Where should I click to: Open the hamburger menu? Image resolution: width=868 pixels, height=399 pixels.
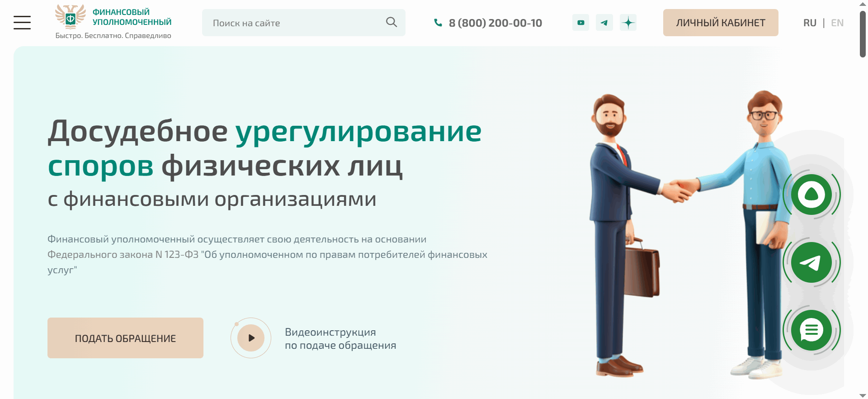point(22,23)
